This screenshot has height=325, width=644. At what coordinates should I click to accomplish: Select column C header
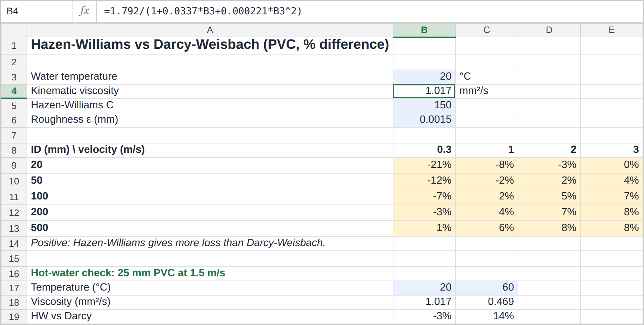coord(487,30)
